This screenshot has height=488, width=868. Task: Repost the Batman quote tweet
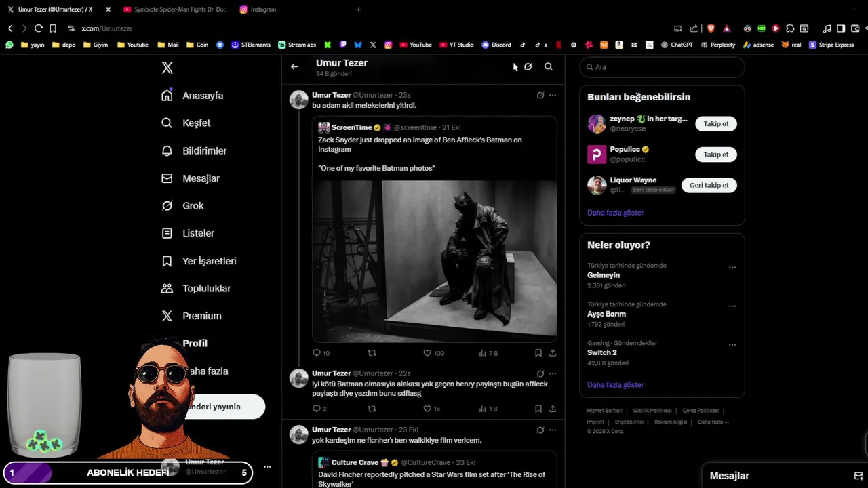point(372,353)
